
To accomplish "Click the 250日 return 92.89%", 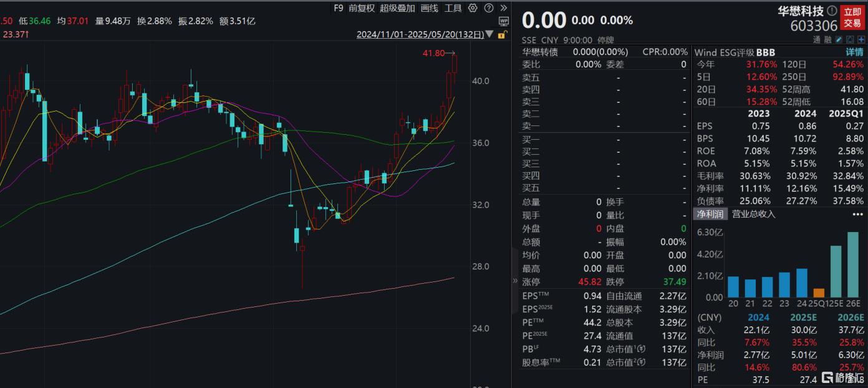I will point(848,77).
